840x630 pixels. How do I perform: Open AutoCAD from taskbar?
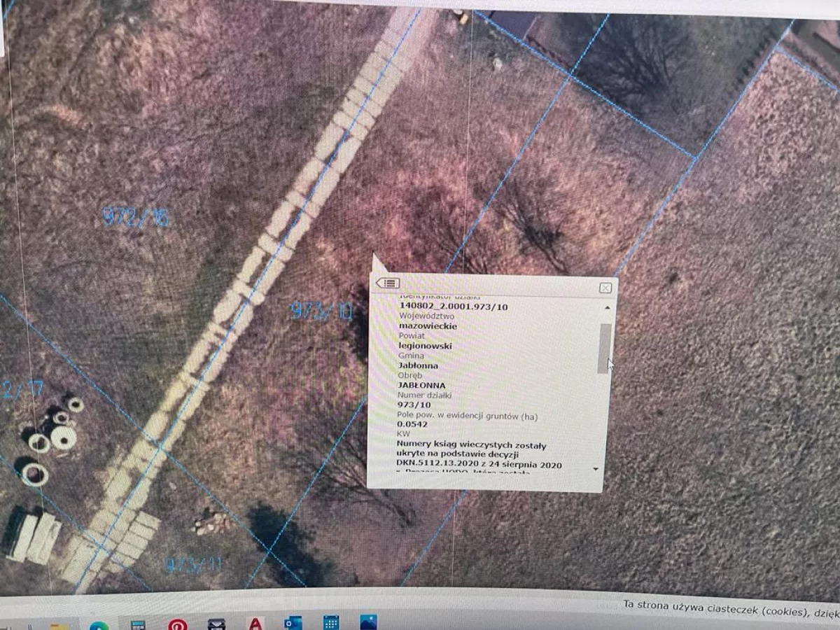(255, 623)
